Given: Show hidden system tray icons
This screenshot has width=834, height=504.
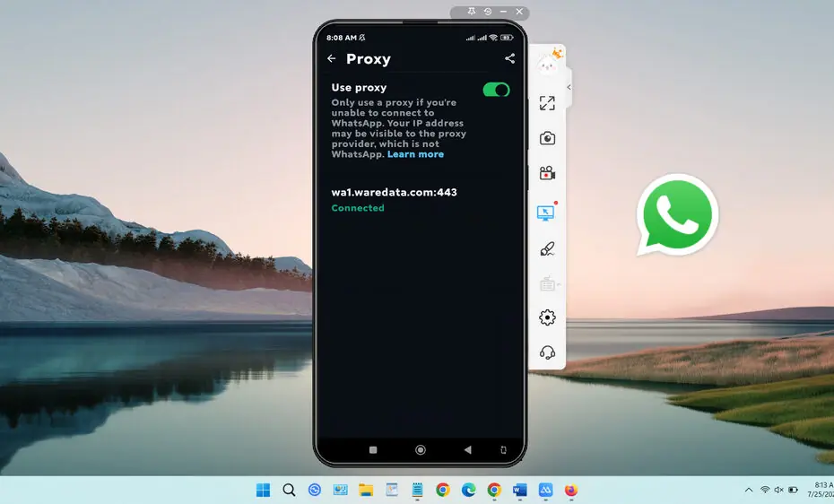Looking at the screenshot, I should (749, 490).
